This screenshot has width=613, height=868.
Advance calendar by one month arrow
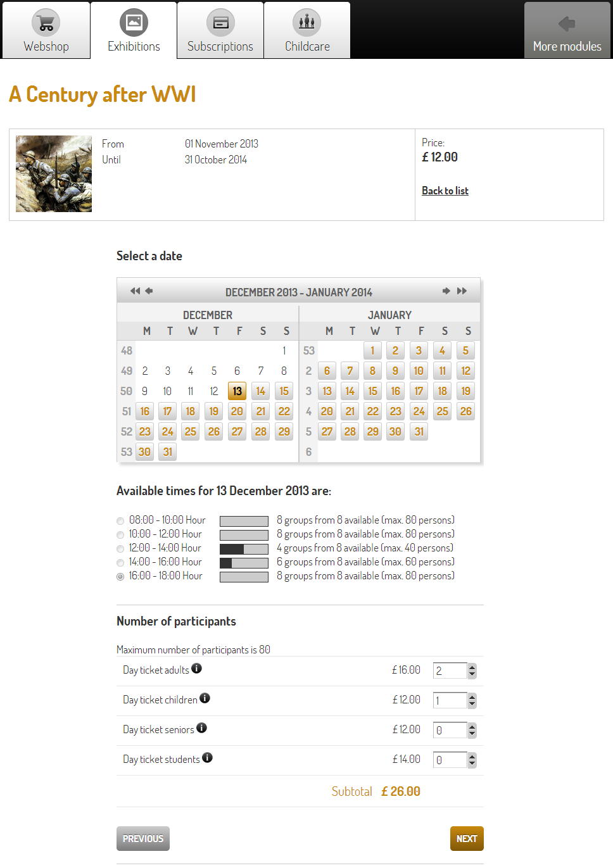click(446, 291)
